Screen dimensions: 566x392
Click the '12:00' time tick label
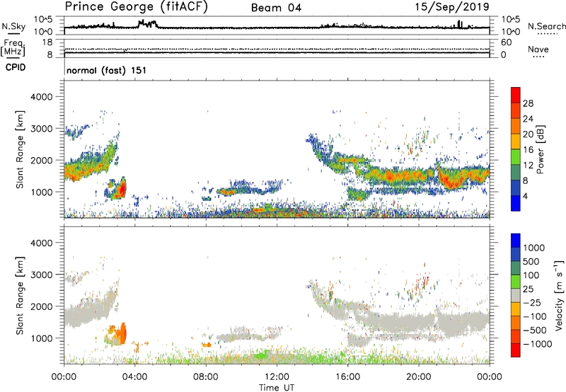[277, 377]
